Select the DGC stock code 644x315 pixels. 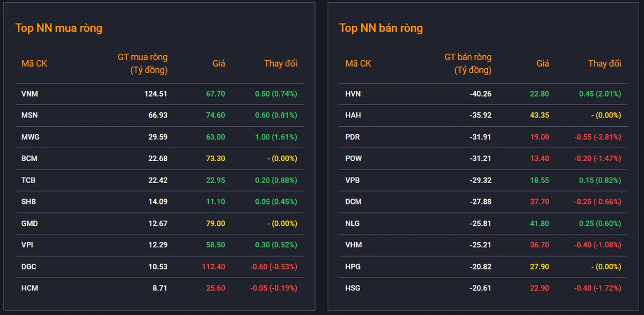pos(29,267)
